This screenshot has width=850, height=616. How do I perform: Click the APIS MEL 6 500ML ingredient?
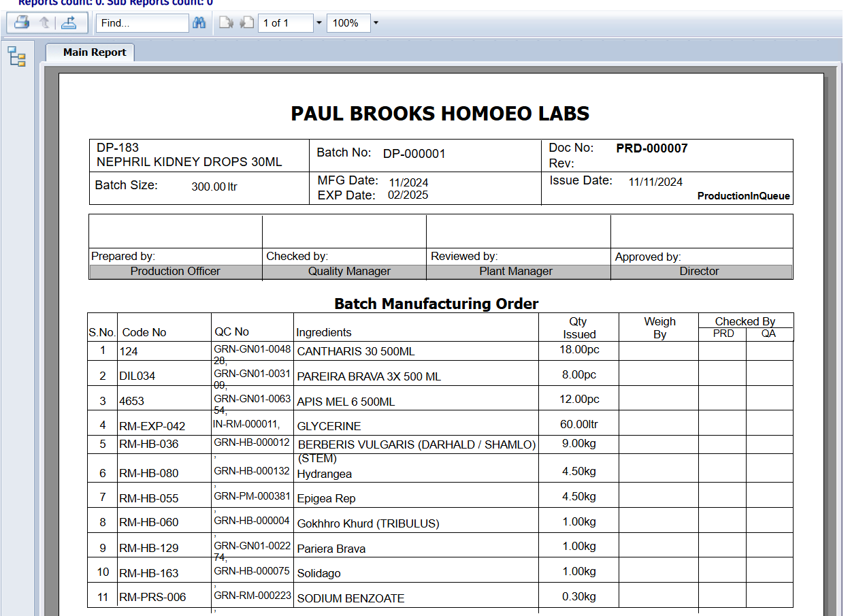click(x=346, y=402)
